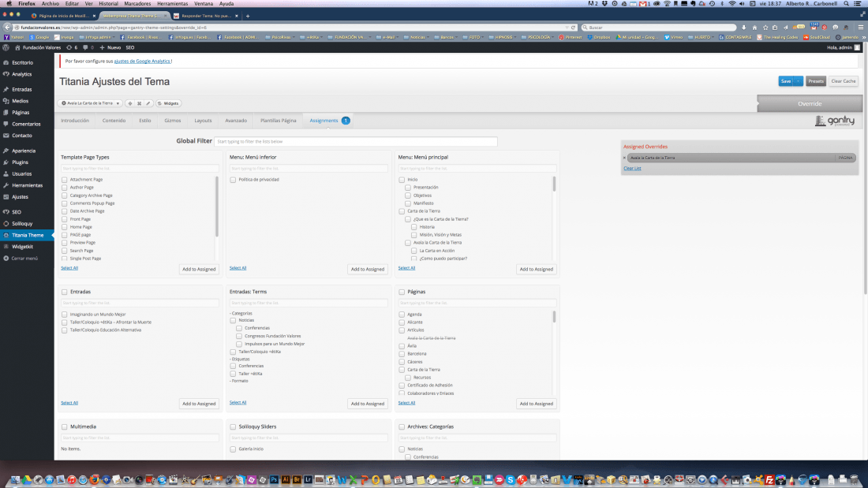This screenshot has height=488, width=868.
Task: Open the updates counter in admin bar
Action: tap(72, 47)
